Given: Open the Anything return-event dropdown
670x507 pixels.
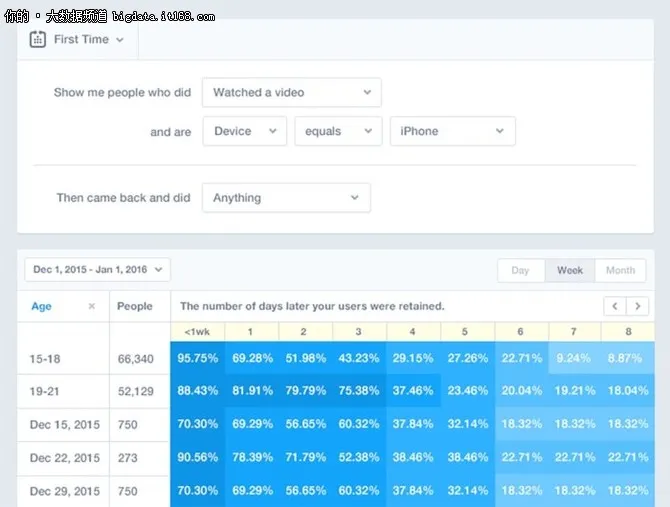Looking at the screenshot, I should pyautogui.click(x=286, y=198).
